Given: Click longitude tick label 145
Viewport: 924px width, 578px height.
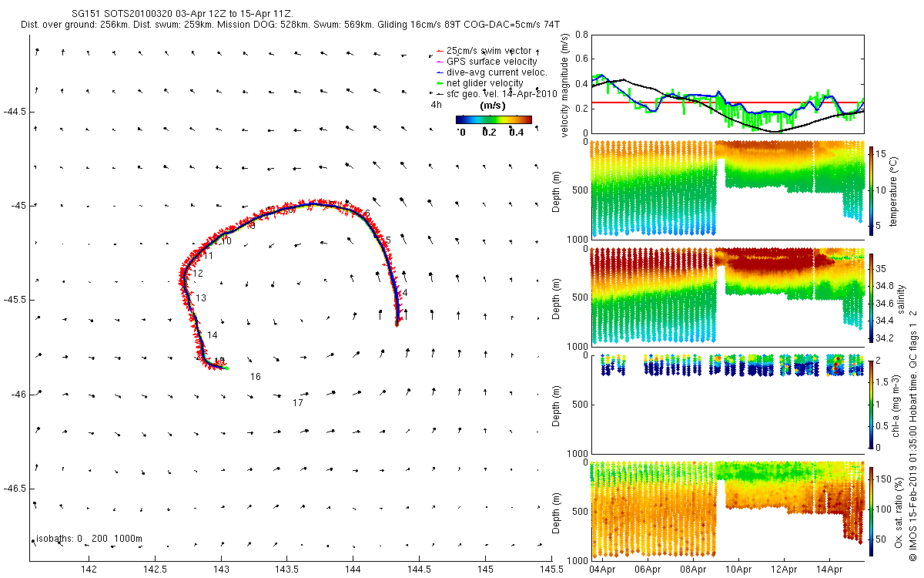Looking at the screenshot, I should (485, 569).
